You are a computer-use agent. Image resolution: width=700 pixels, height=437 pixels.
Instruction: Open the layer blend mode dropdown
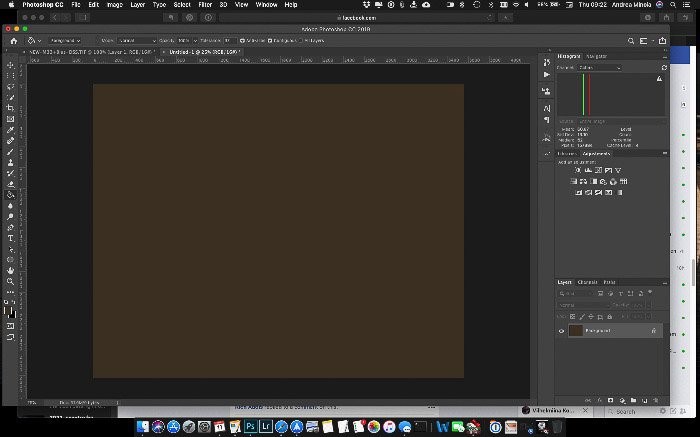tap(583, 305)
